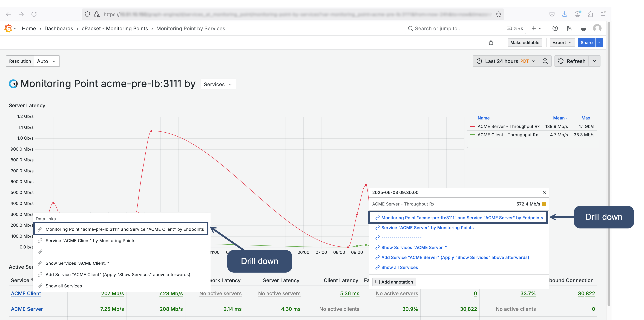Select Show Services "ACME Client, " link
644x320 pixels.
point(77,263)
